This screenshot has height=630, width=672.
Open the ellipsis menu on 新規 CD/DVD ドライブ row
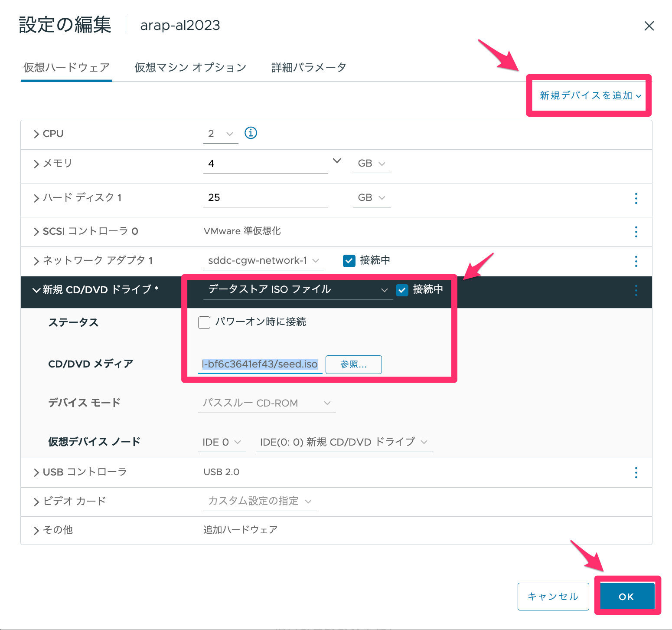(636, 290)
